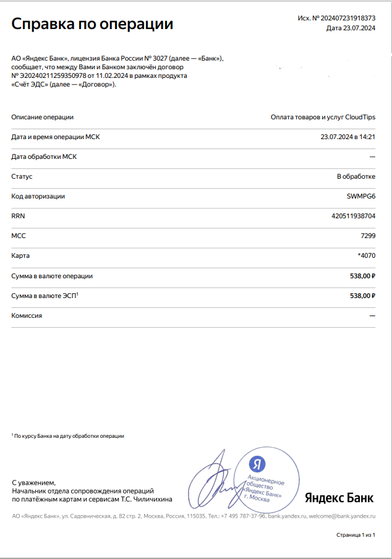Click the status value В обработке
Viewport: 392px width, 559px height.
click(x=356, y=176)
